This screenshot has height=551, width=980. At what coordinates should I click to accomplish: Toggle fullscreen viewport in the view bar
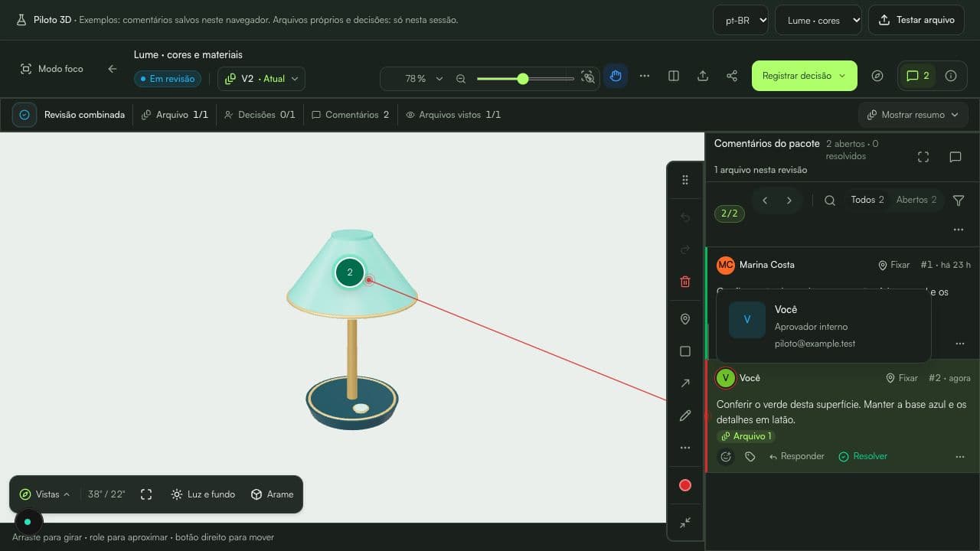(x=146, y=494)
